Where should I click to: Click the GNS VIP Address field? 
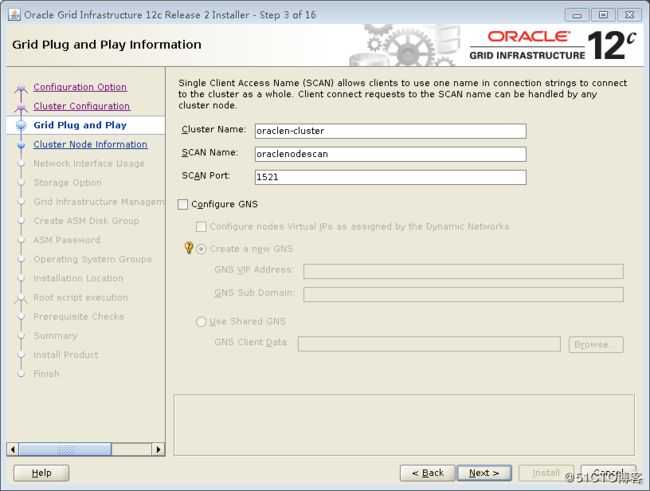click(x=463, y=272)
